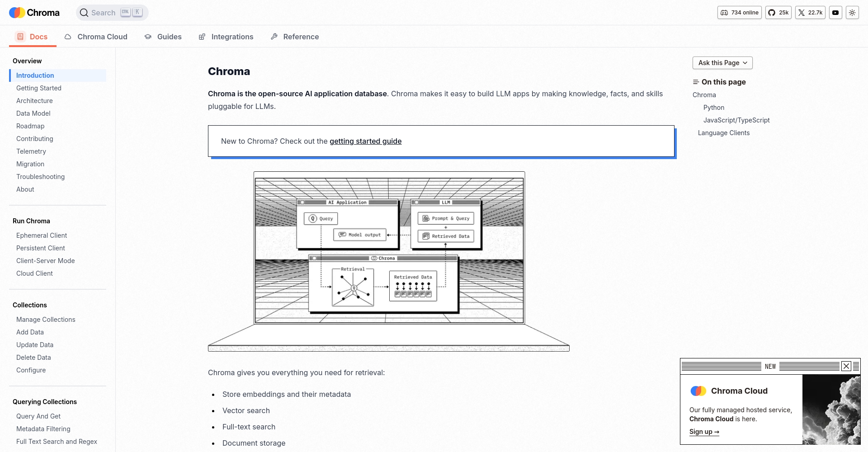Click the Chroma logo in header
868x452 pixels.
click(34, 13)
